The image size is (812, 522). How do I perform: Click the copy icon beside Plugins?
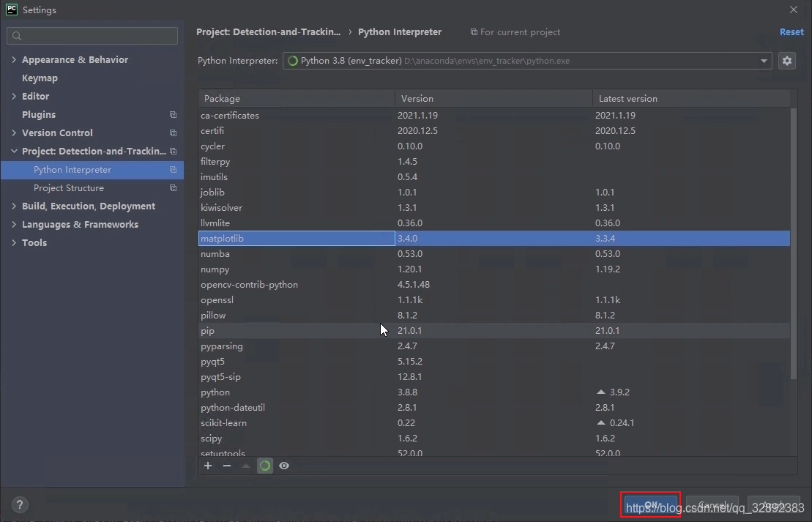coord(173,114)
